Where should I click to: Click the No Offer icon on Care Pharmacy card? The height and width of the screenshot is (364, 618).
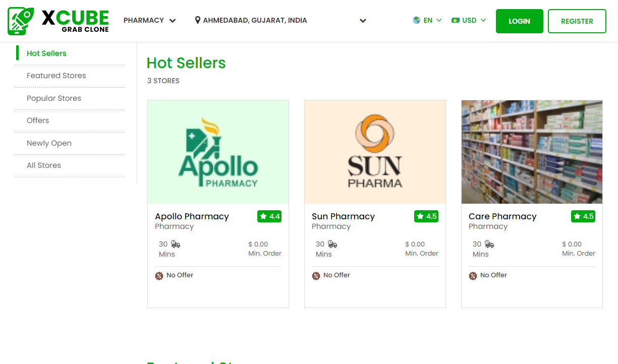coord(473,276)
